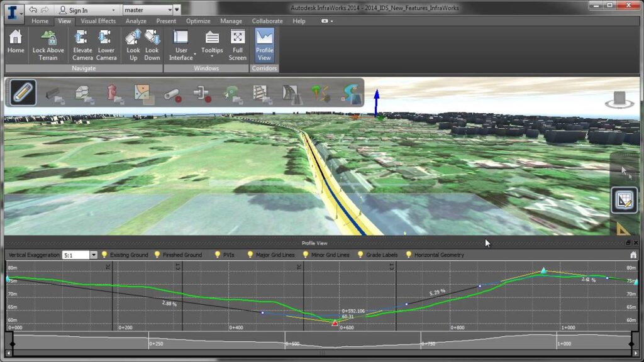Click the Vertical Exaggeration value field
Screen dimensions: 644x362
pos(76,255)
